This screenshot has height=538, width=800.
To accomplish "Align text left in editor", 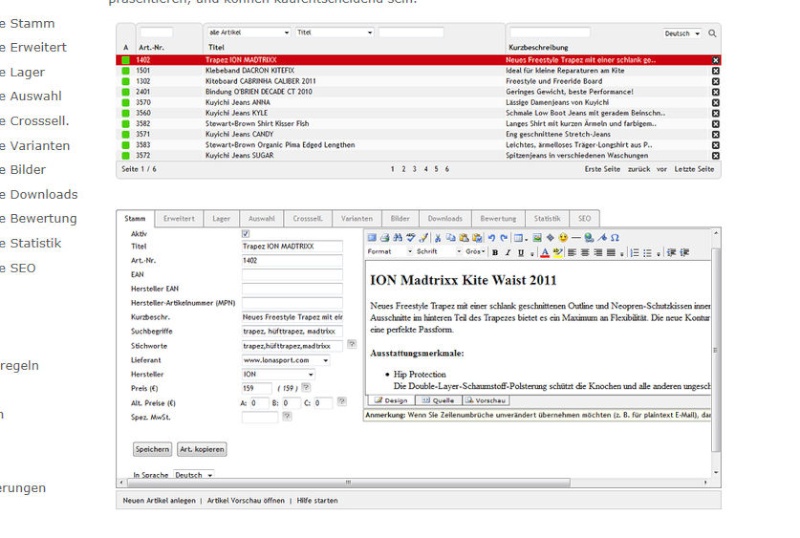I will 572,252.
